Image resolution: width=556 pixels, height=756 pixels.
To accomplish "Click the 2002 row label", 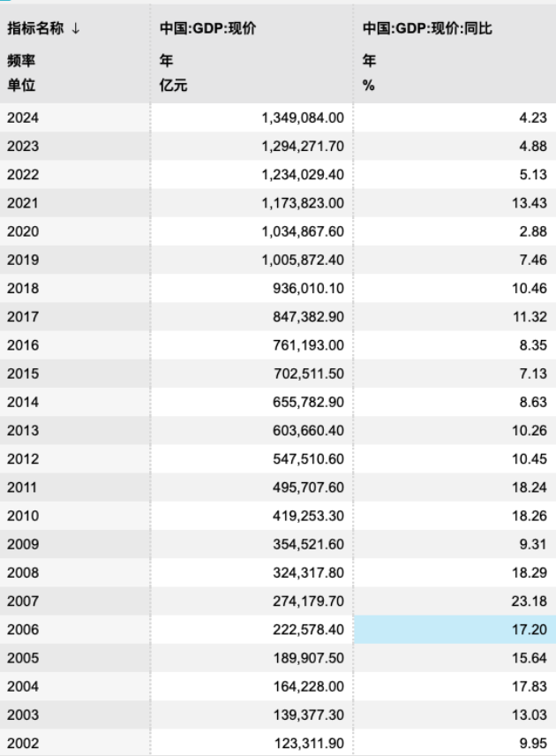I will click(x=23, y=741).
